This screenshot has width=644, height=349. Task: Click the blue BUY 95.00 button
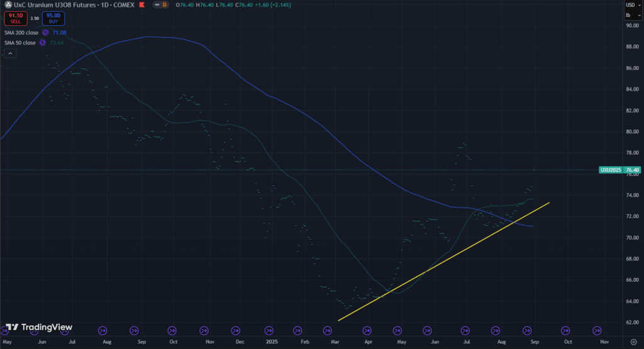53,19
